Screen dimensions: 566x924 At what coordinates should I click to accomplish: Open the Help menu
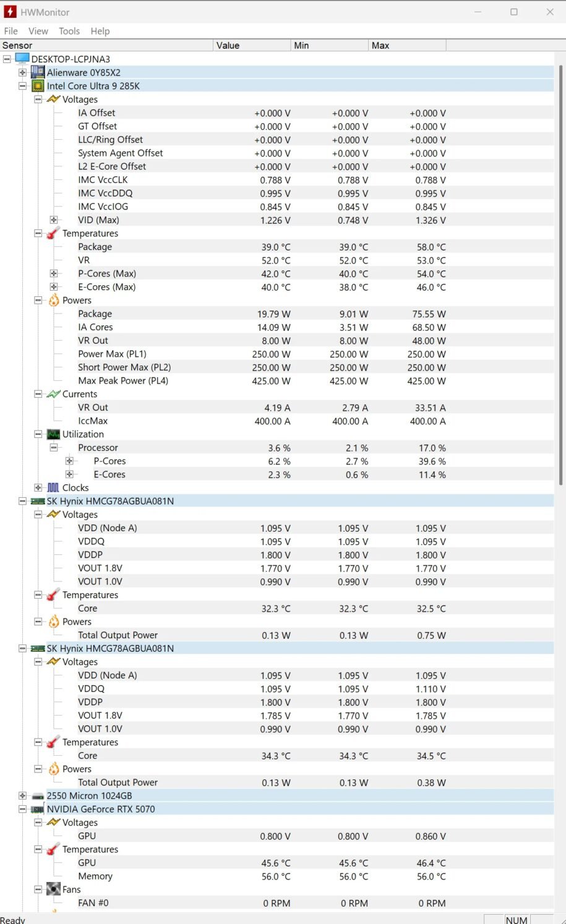coord(100,31)
